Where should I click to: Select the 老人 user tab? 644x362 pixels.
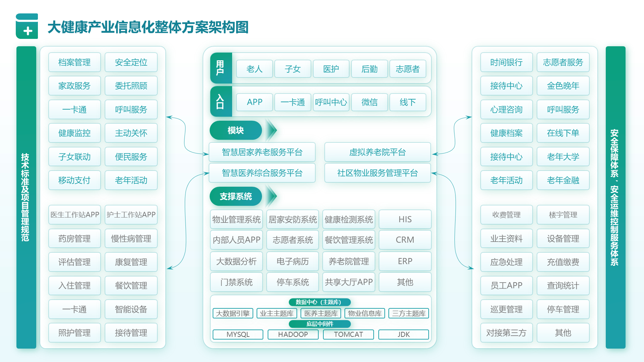(254, 69)
